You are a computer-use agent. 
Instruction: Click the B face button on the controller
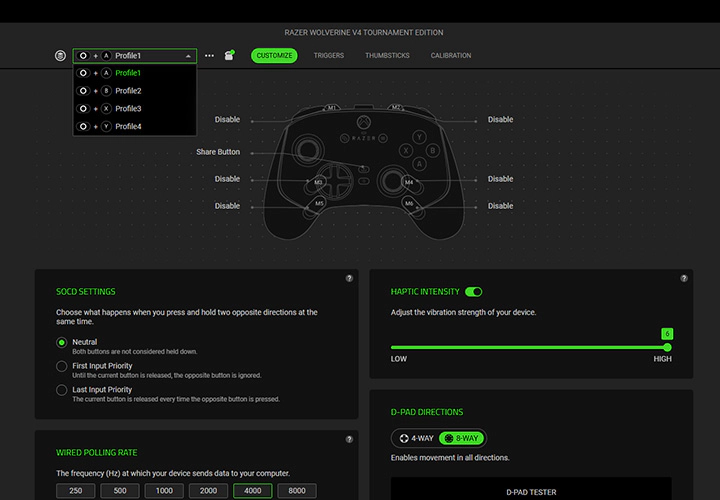click(x=433, y=150)
